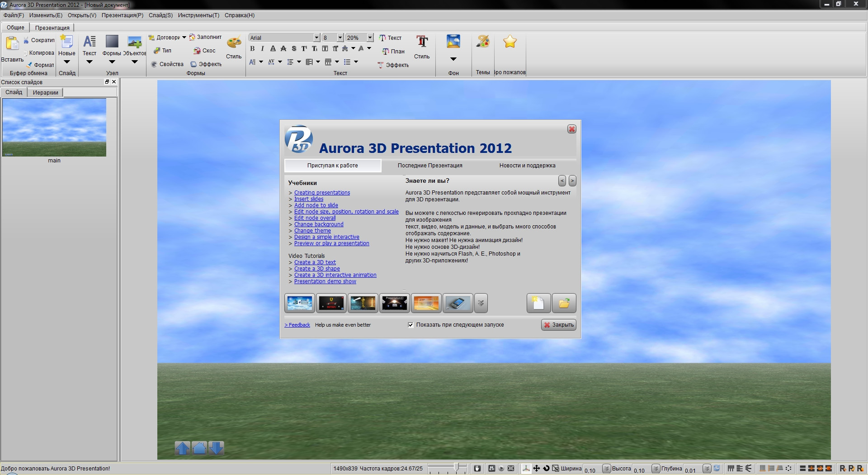The width and height of the screenshot is (868, 475).
Task: Toggle italic text formatting
Action: tap(262, 49)
